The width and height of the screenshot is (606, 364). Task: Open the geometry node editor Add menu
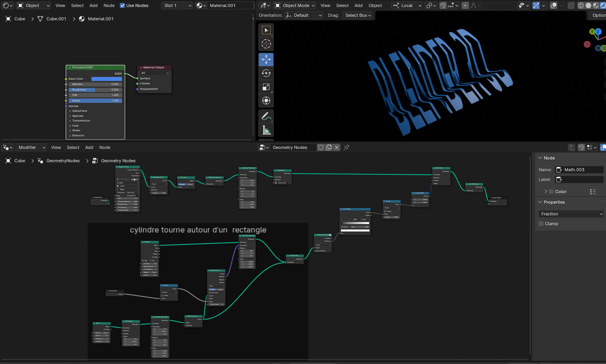pos(89,147)
